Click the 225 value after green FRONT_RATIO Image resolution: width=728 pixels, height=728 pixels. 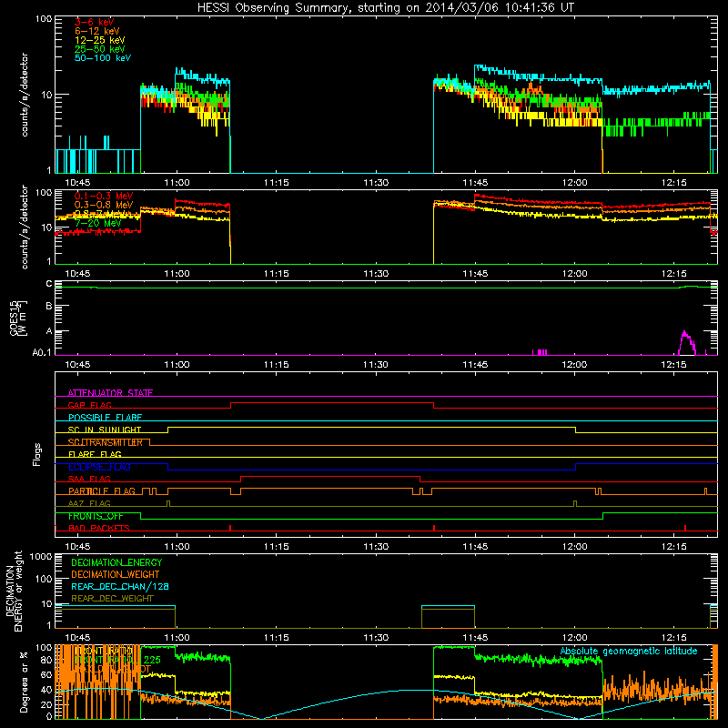[x=152, y=660]
